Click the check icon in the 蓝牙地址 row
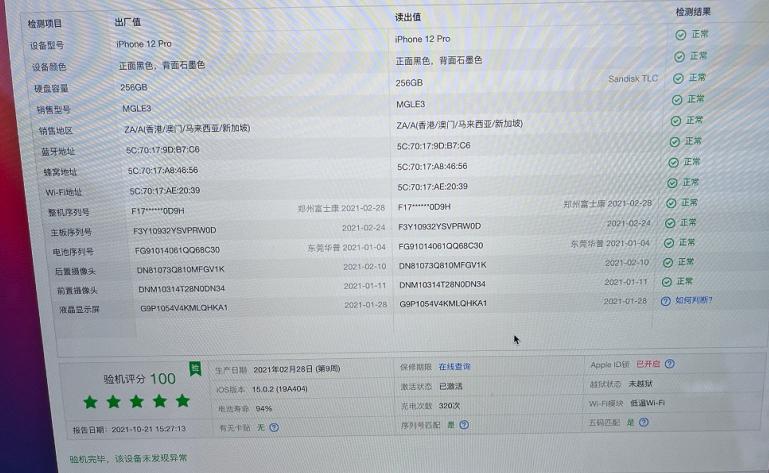Viewport: 769px width, 473px height. [675, 142]
